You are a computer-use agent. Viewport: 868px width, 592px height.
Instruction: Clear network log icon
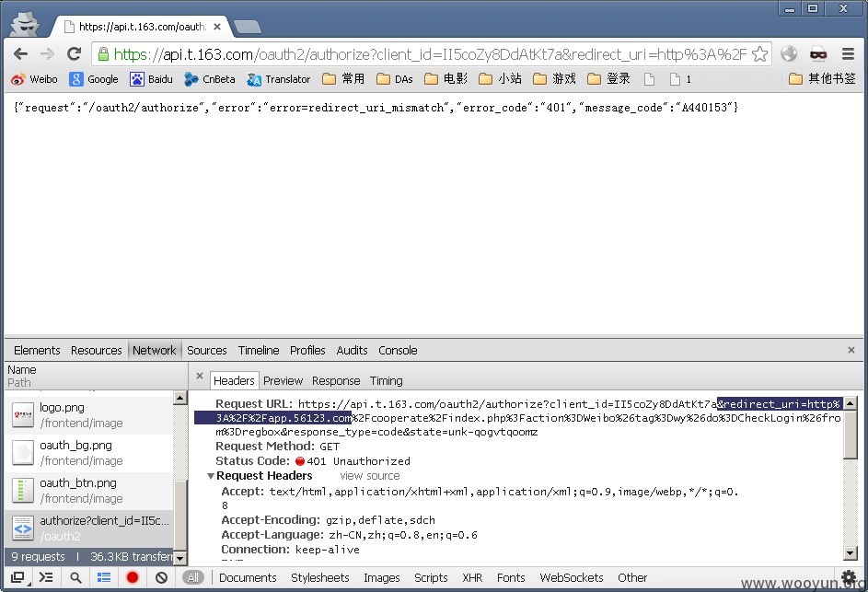point(161,577)
